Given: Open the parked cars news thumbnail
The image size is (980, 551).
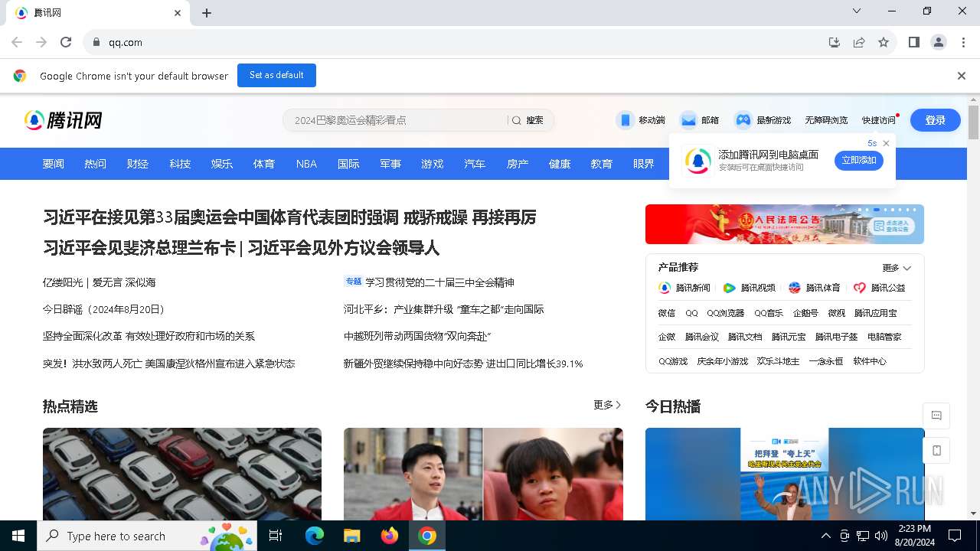Looking at the screenshot, I should click(182, 474).
